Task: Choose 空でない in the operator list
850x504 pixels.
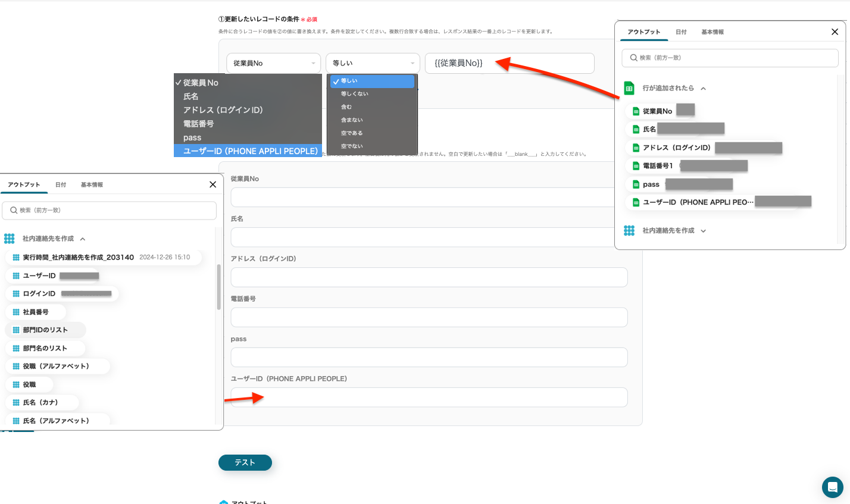Action: coord(373,146)
